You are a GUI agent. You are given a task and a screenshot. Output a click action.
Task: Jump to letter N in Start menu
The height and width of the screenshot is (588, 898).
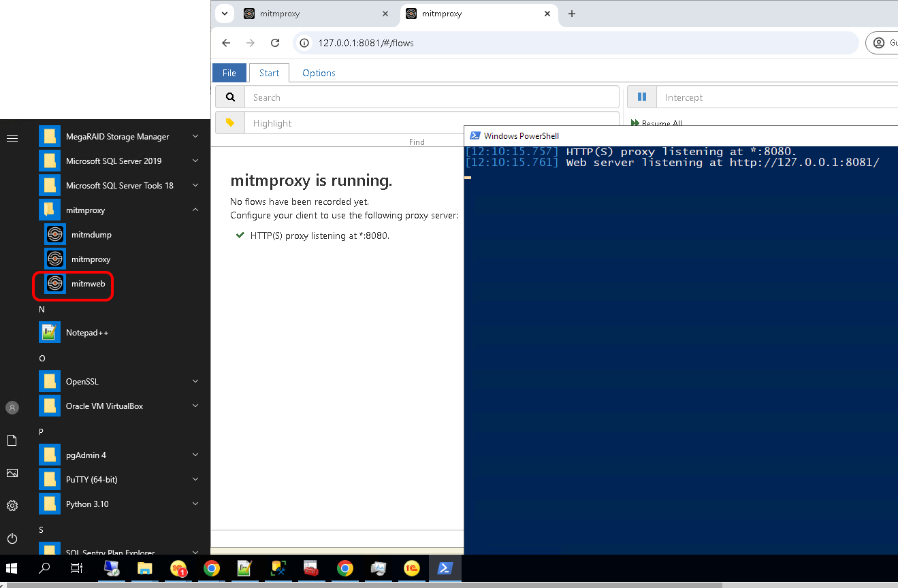pyautogui.click(x=42, y=309)
